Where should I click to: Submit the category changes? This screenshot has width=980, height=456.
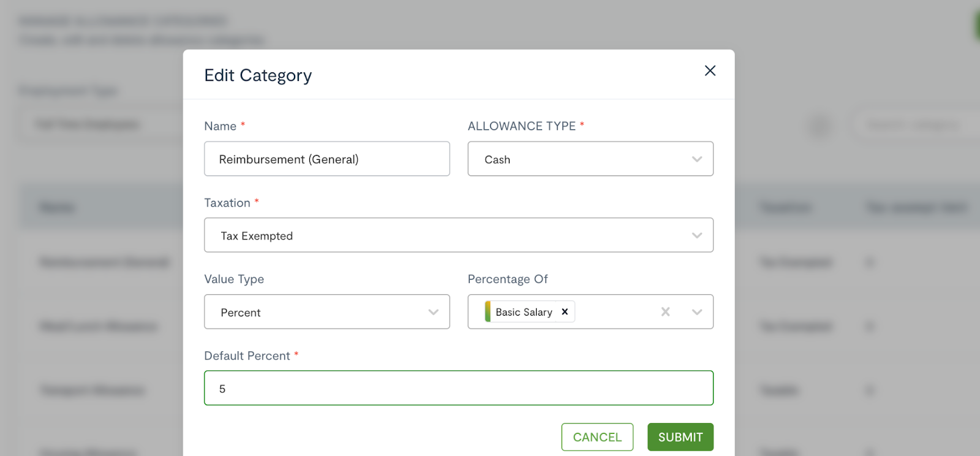(x=680, y=437)
